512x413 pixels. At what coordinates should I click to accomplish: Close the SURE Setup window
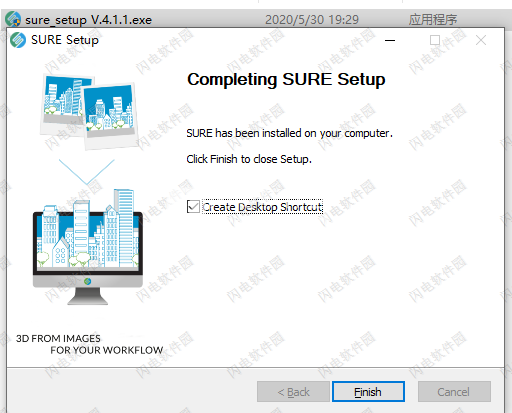point(481,40)
